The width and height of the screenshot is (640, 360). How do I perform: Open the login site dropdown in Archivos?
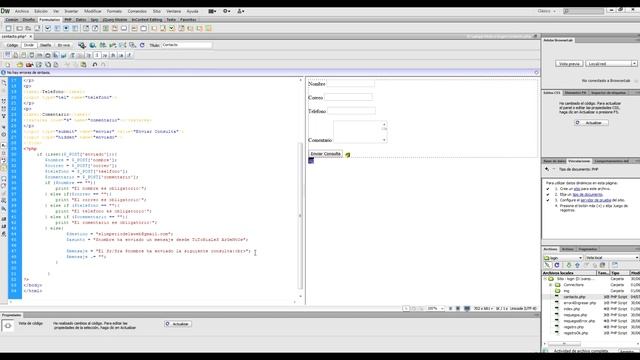(x=563, y=258)
